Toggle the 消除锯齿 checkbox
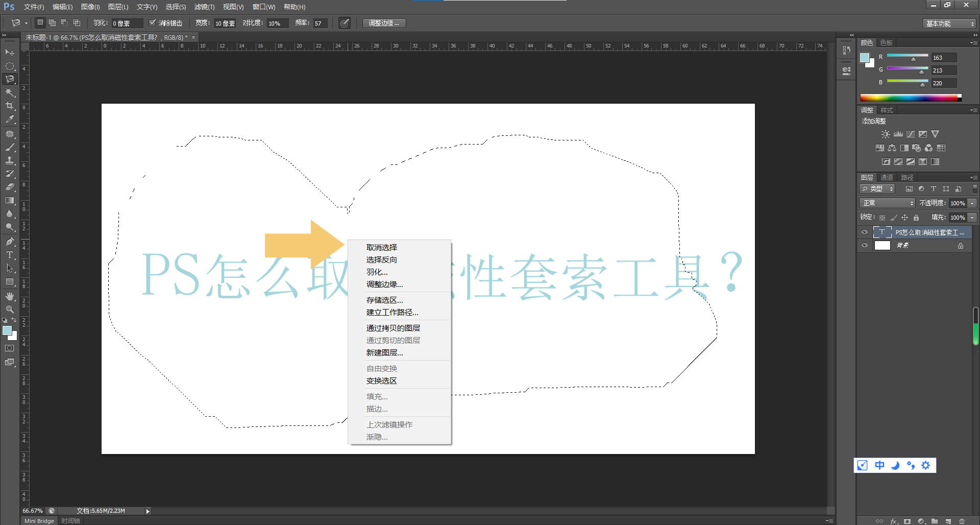The image size is (980, 525). tap(153, 22)
